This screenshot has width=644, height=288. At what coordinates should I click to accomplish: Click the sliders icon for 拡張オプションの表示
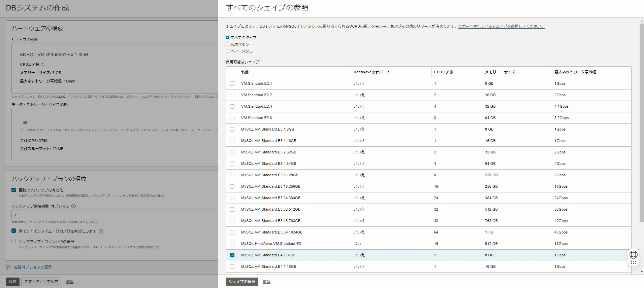[x=8, y=267]
